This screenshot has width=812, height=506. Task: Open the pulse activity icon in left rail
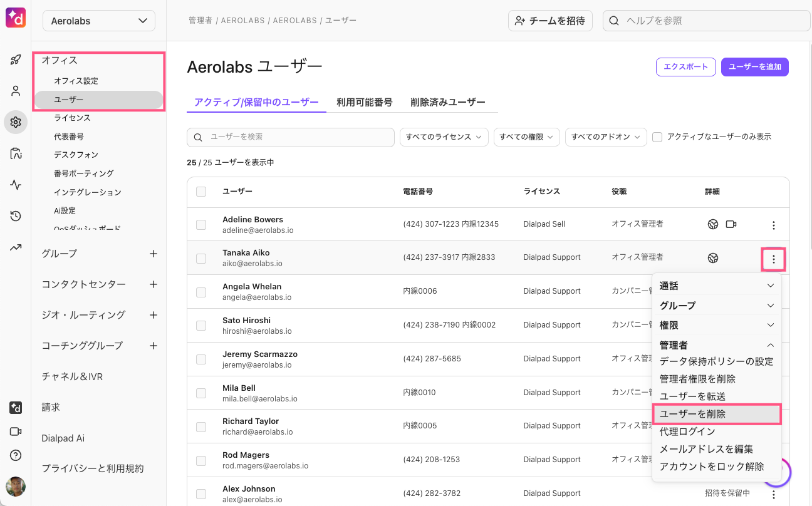[16, 185]
